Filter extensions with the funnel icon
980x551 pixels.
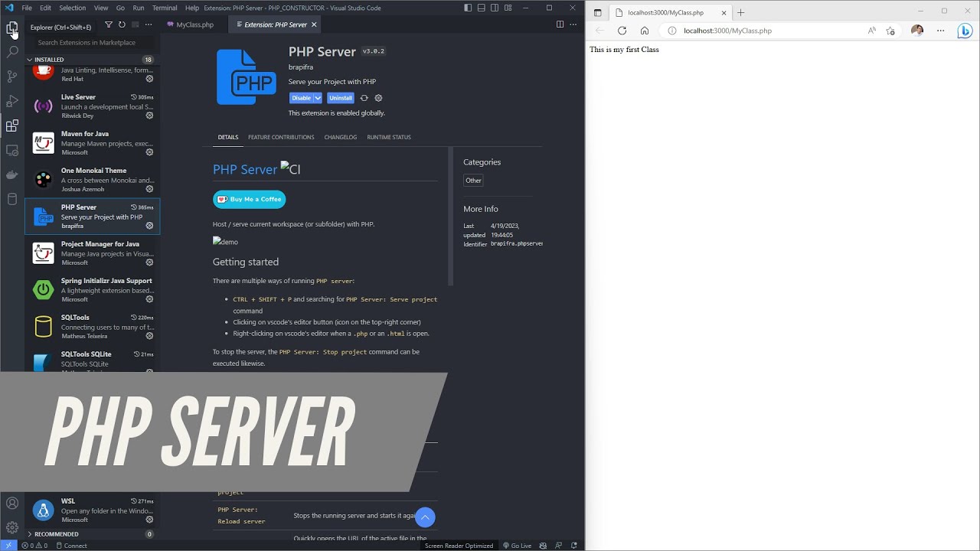pos(108,25)
